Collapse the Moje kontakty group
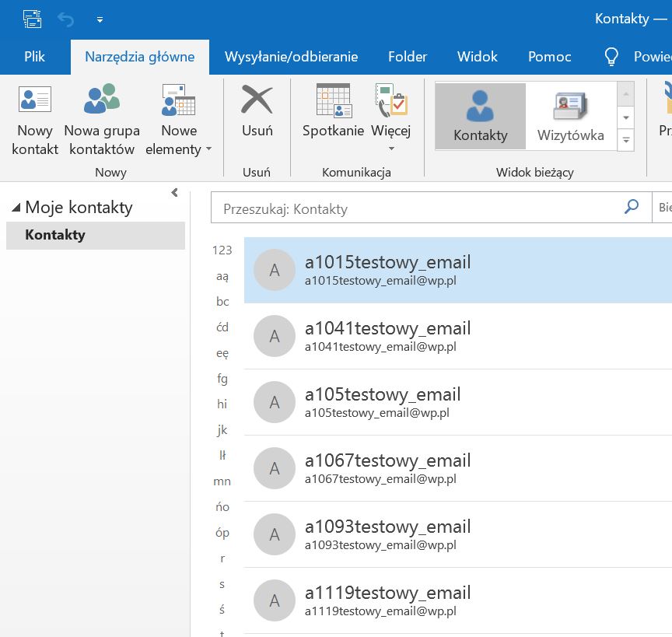Screen dimensions: 672x637 (x=16, y=208)
